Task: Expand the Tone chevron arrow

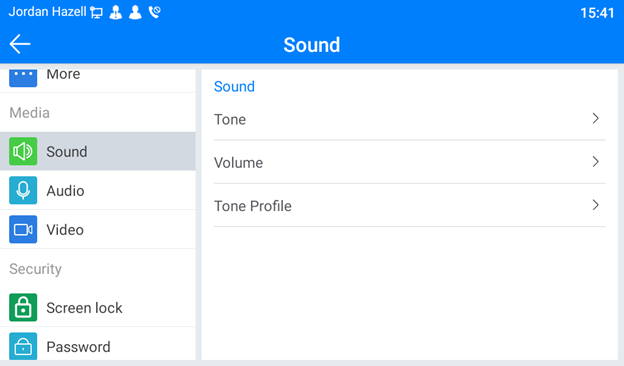Action: click(x=595, y=118)
